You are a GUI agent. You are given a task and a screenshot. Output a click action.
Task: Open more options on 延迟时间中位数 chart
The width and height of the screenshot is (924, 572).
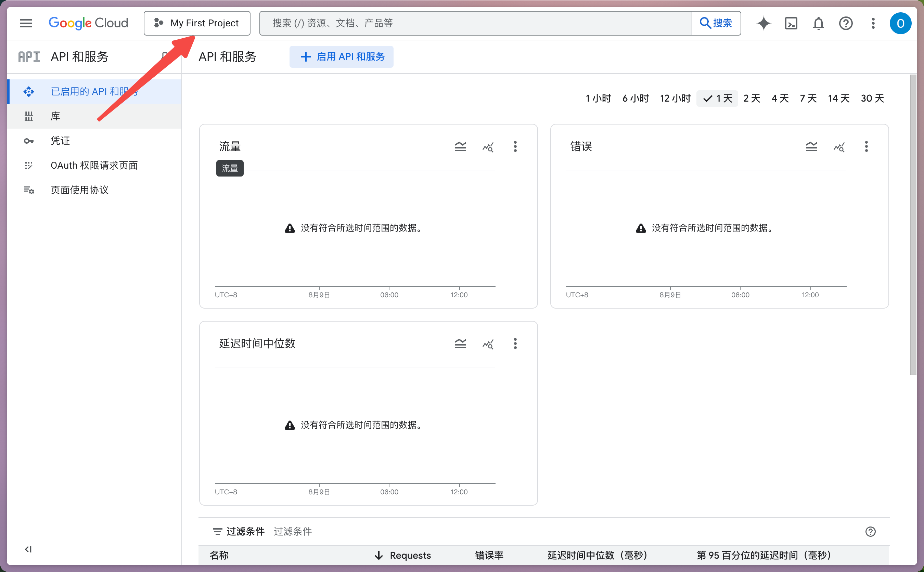coord(515,343)
